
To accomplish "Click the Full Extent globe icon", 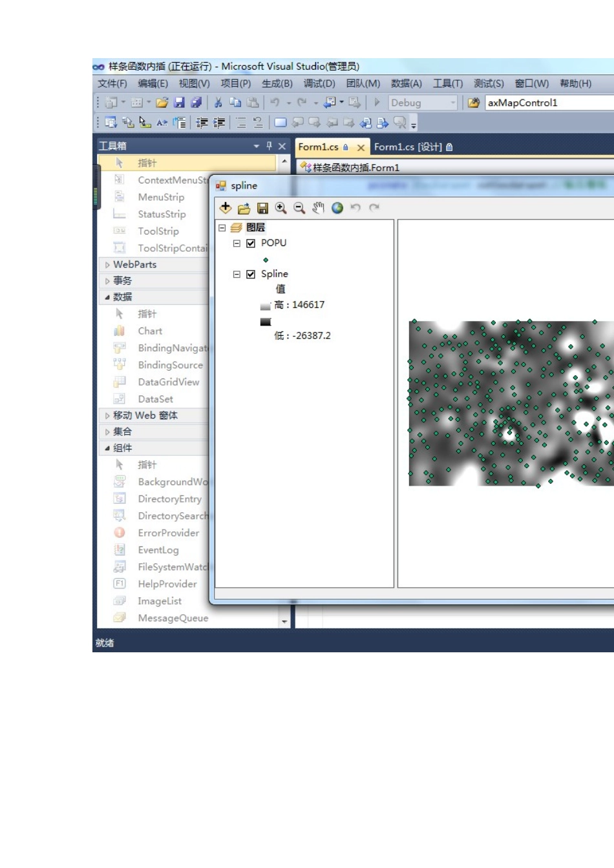I will coord(337,208).
